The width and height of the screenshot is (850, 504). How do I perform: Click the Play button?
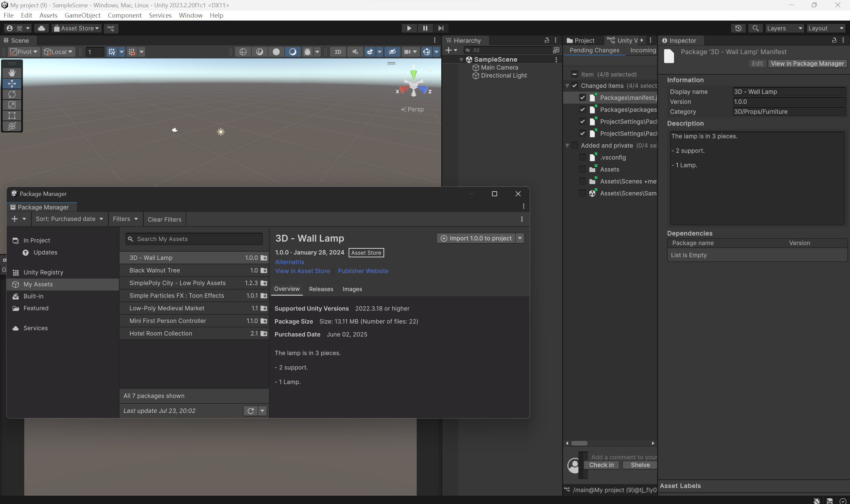[409, 28]
